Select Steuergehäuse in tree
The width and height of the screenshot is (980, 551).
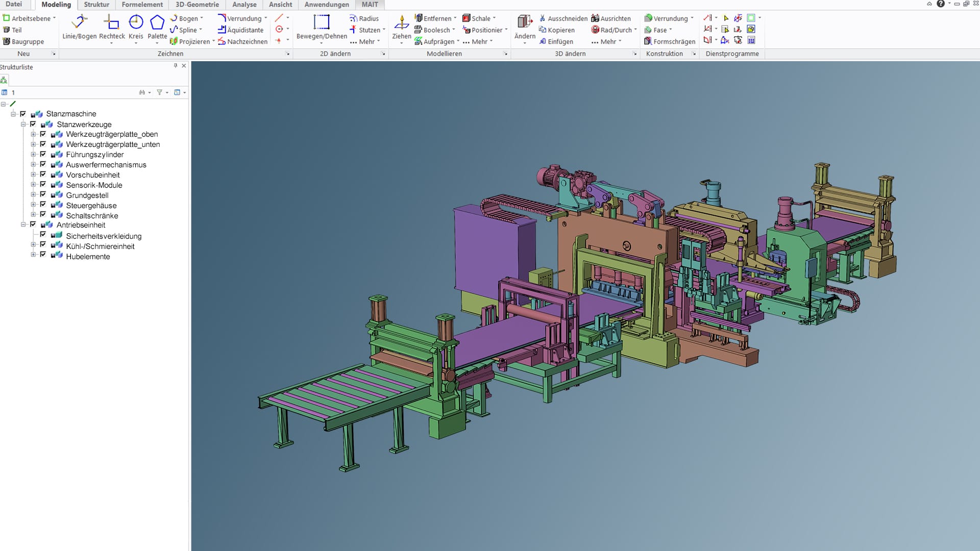[91, 206]
